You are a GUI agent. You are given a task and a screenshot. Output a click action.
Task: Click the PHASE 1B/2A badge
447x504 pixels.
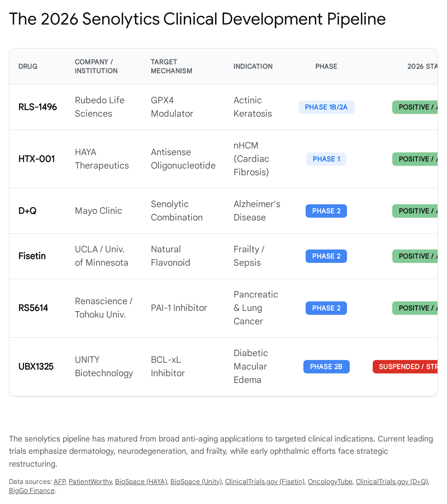tap(326, 107)
